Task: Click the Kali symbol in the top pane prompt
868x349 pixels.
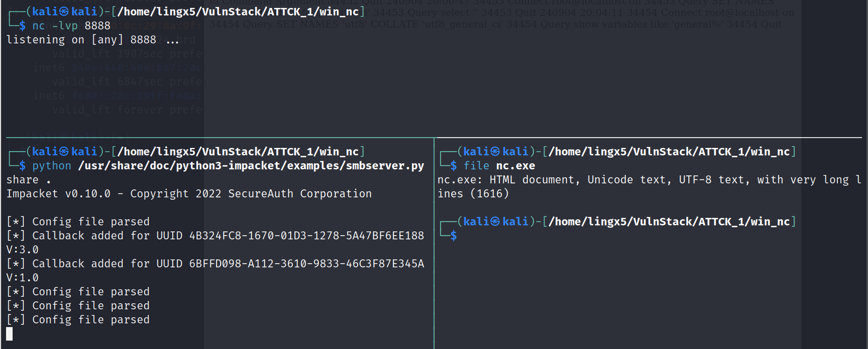Action: 64,12
